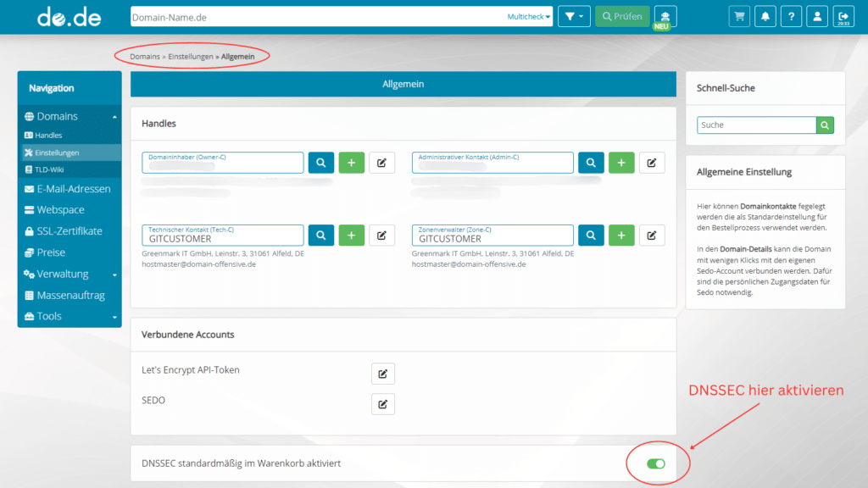Click the Allgemein panel header
The width and height of the screenshot is (868, 488).
coord(403,84)
